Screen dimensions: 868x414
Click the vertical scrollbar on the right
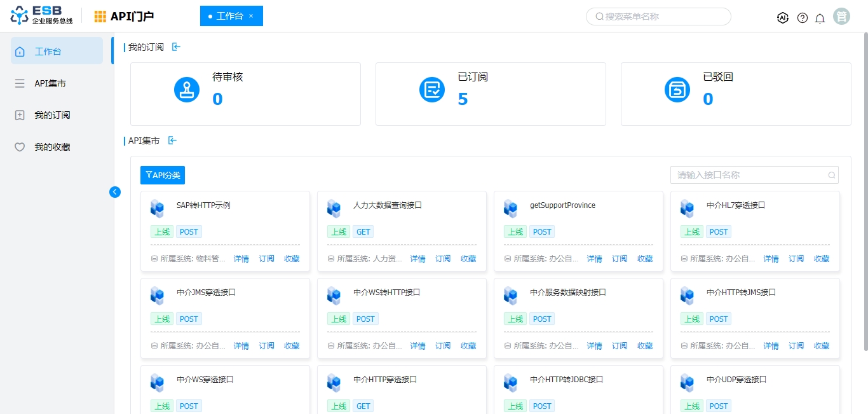point(865,191)
